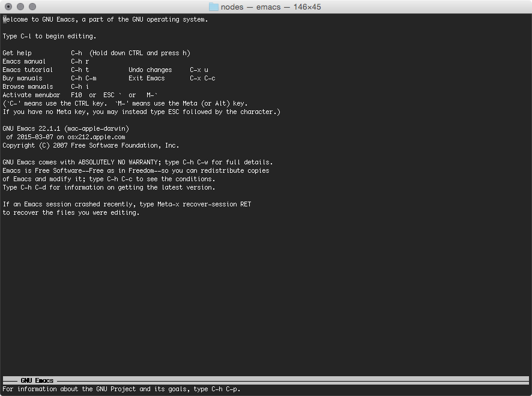The image size is (532, 396).
Task: Click the zoom button in the title bar
Action: click(x=32, y=7)
